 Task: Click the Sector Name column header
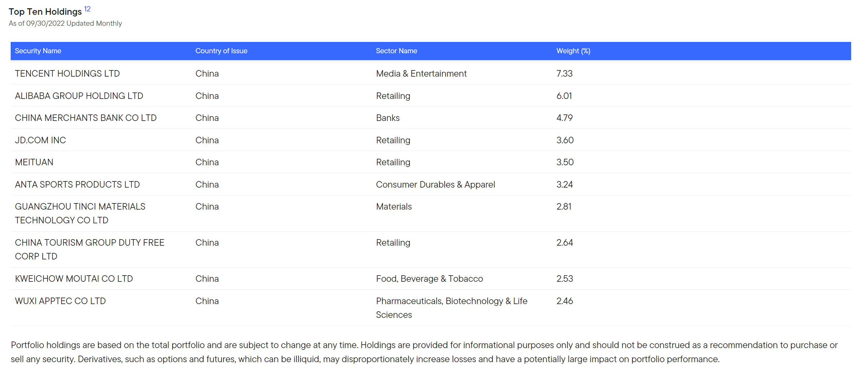tap(397, 51)
